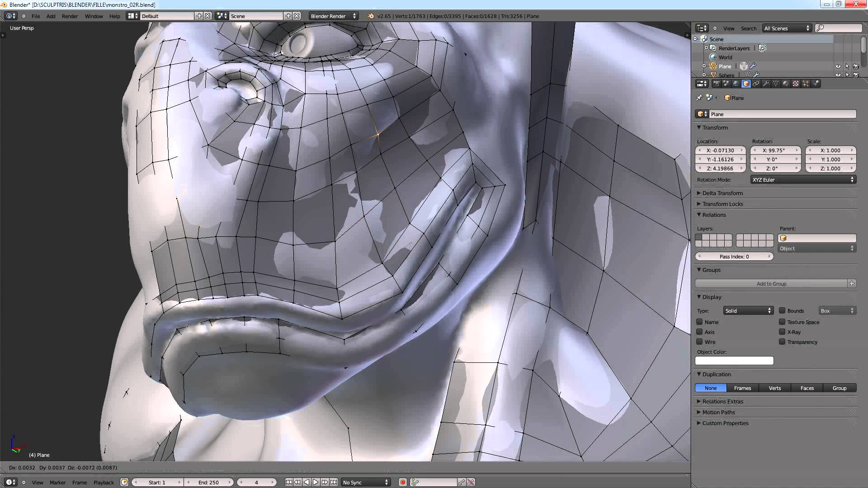
Task: Select Verts duplication option
Action: pyautogui.click(x=774, y=388)
